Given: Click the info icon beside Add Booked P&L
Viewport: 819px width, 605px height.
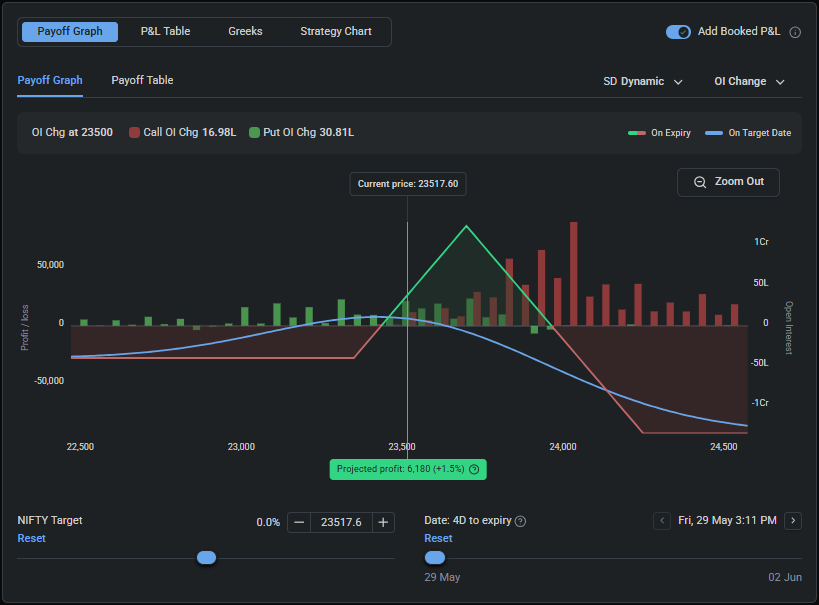Looking at the screenshot, I should pyautogui.click(x=795, y=32).
